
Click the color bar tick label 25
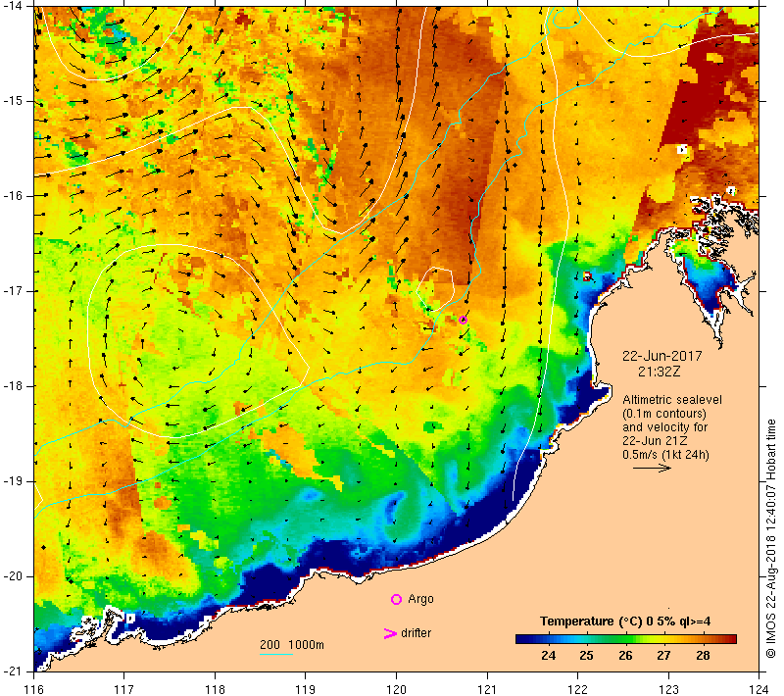[586, 655]
